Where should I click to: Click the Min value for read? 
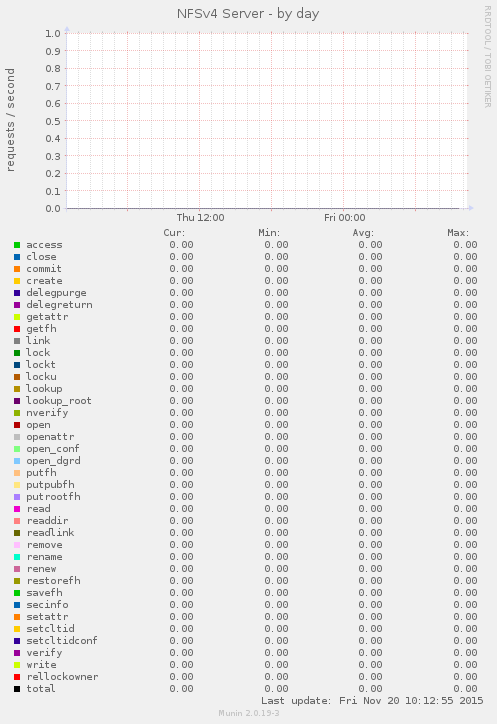(x=276, y=509)
